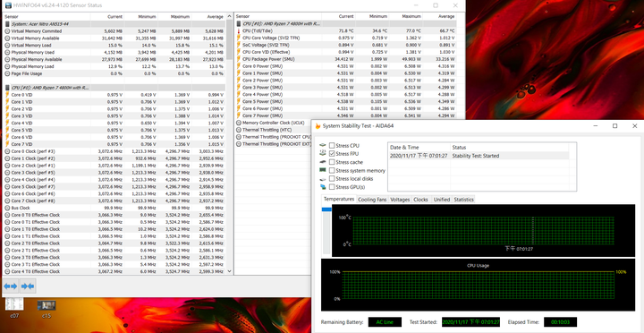Click the icon beside Bus Clock

pos(7,208)
